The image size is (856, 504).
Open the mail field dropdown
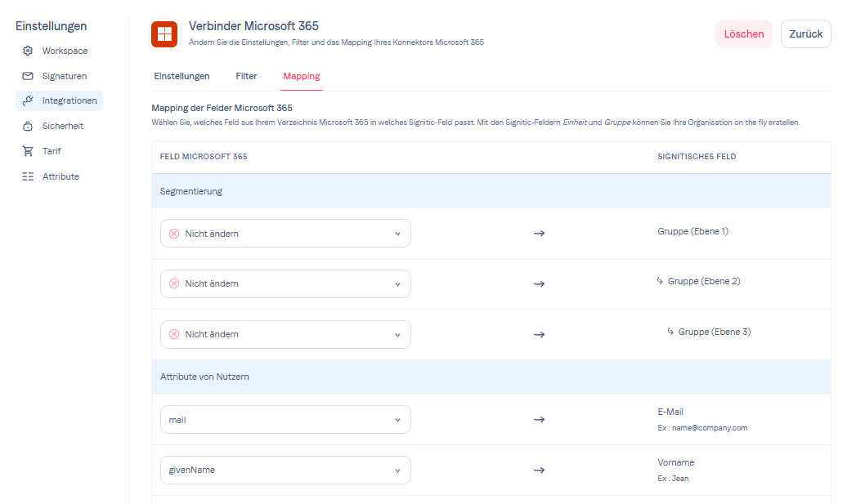pyautogui.click(x=285, y=420)
